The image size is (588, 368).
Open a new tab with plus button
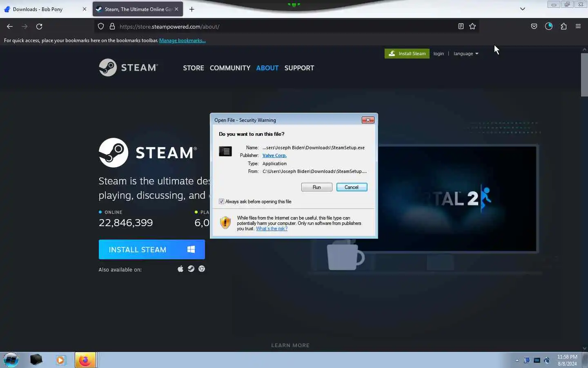coord(192,9)
